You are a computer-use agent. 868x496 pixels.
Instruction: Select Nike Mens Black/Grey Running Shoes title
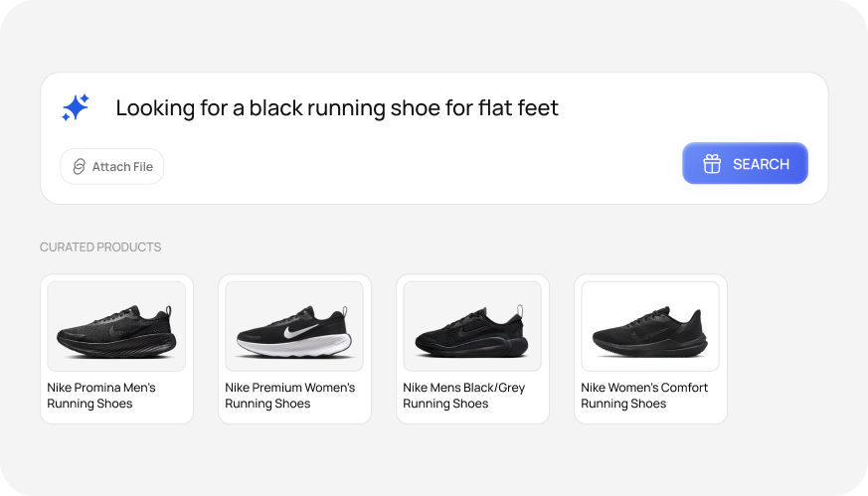tap(464, 396)
